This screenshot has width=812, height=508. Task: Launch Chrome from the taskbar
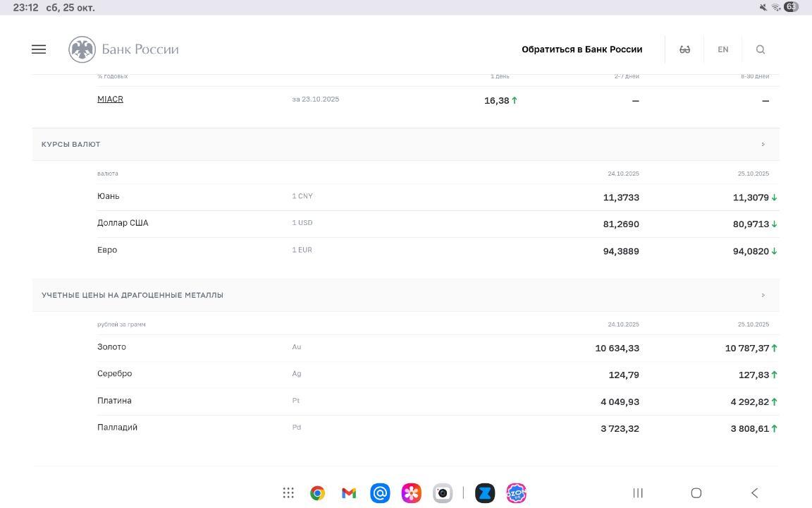click(318, 493)
